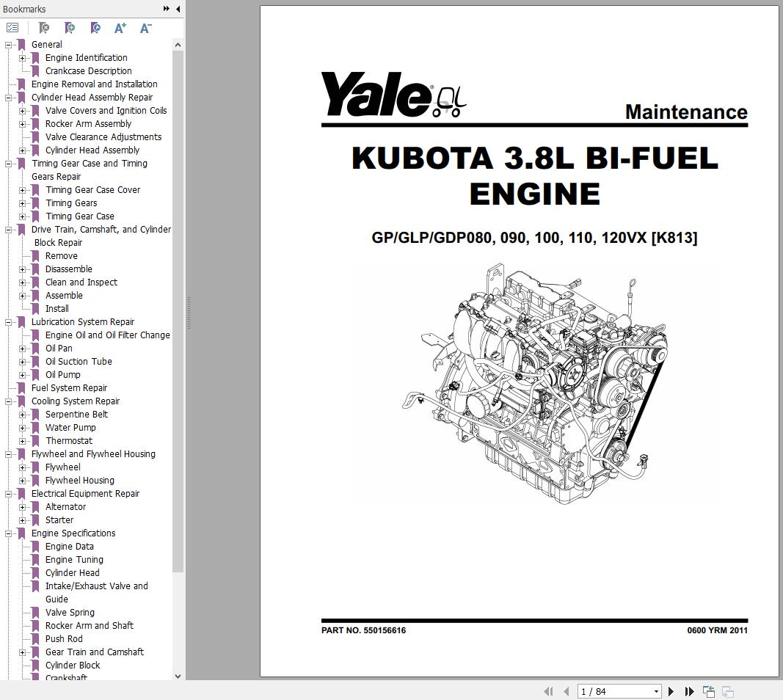Go to the next page

671,691
